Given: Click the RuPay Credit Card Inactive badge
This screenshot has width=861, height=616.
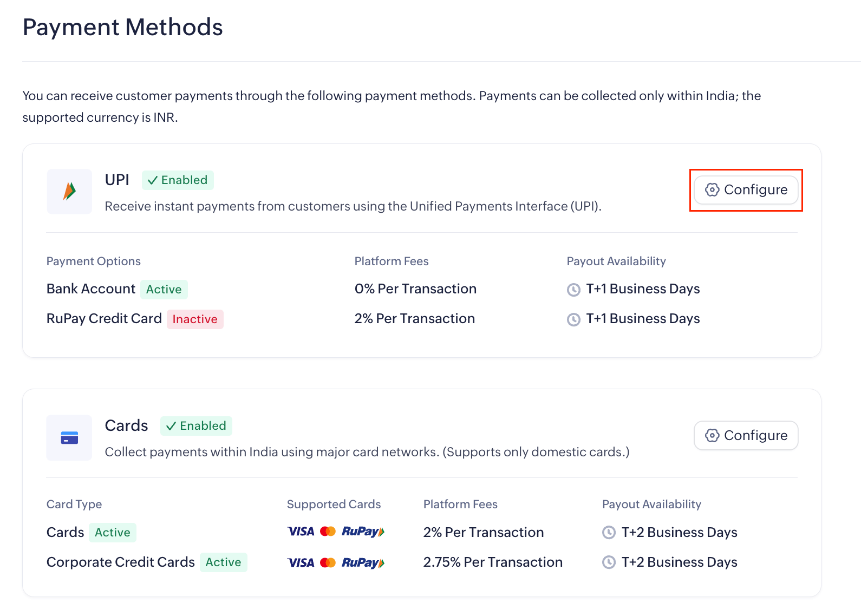Looking at the screenshot, I should click(195, 319).
